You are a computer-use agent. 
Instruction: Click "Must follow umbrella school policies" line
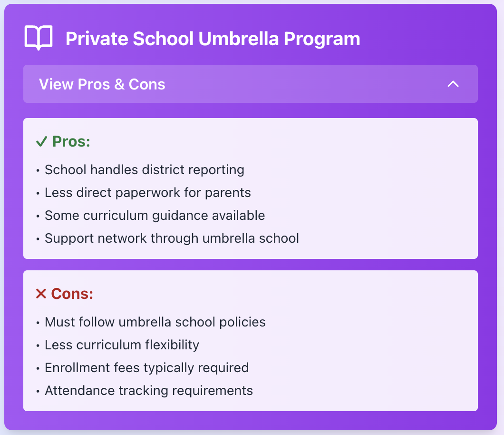[155, 322]
